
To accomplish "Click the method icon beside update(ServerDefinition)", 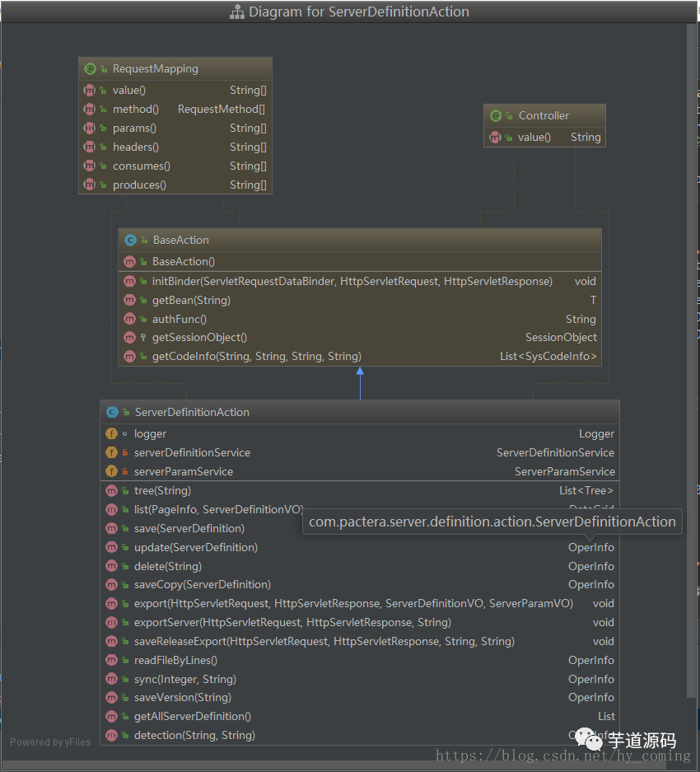I will (112, 548).
